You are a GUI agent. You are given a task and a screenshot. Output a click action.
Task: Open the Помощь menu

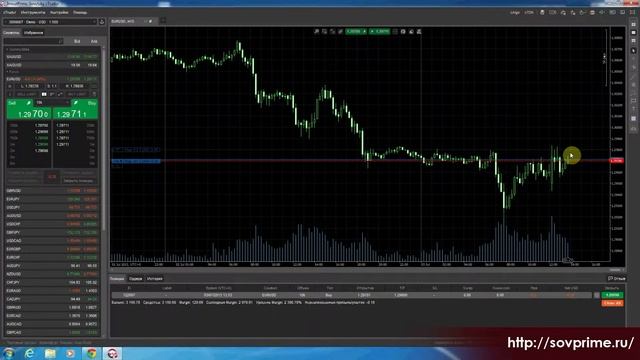tap(80, 12)
